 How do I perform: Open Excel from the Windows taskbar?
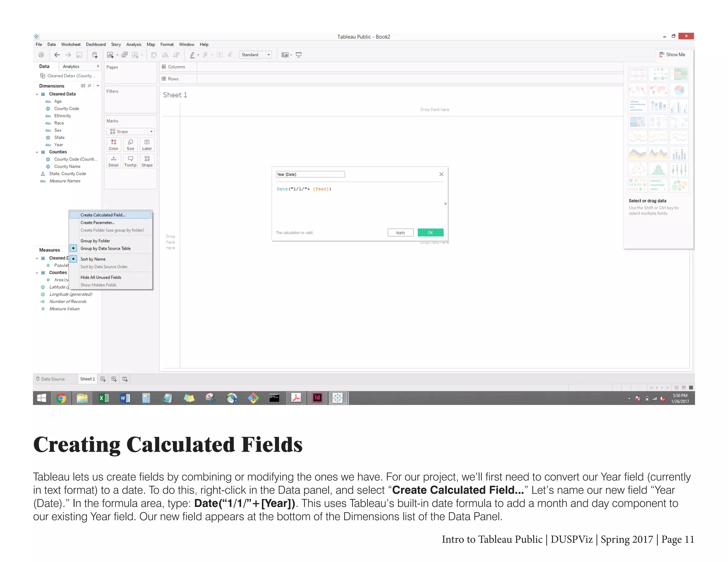(103, 398)
